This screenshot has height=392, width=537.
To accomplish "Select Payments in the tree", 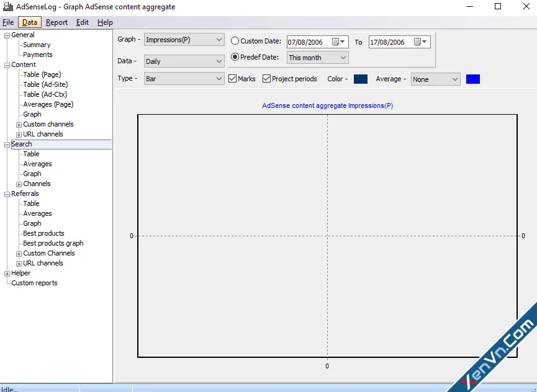I will pyautogui.click(x=38, y=55).
